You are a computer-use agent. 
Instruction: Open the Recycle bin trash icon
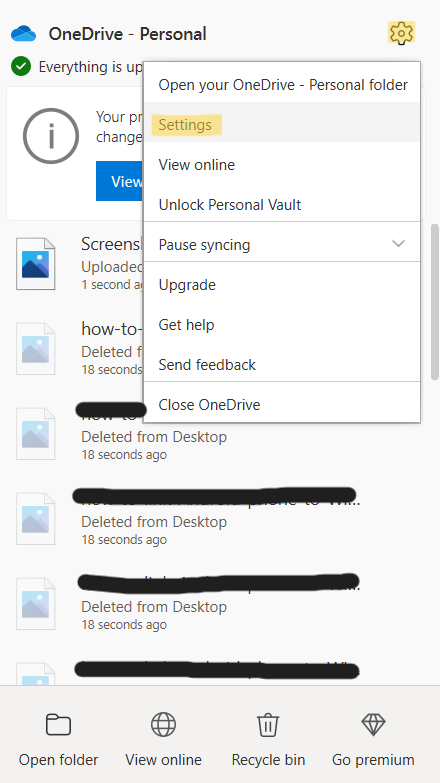pyautogui.click(x=268, y=725)
